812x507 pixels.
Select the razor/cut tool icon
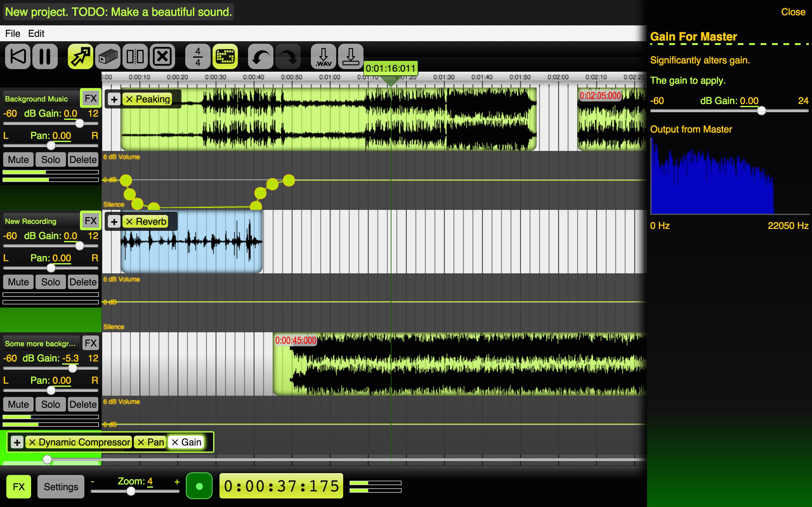(135, 56)
